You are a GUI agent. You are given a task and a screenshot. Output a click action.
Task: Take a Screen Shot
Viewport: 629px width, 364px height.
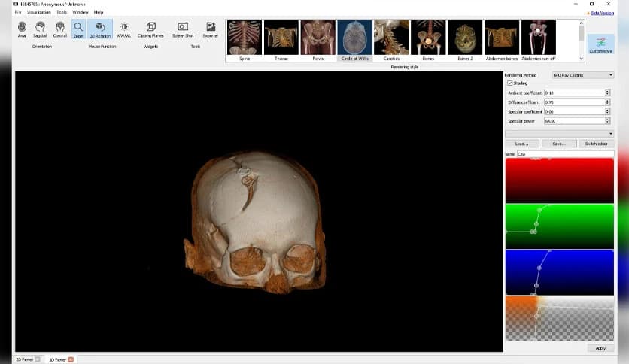[183, 29]
